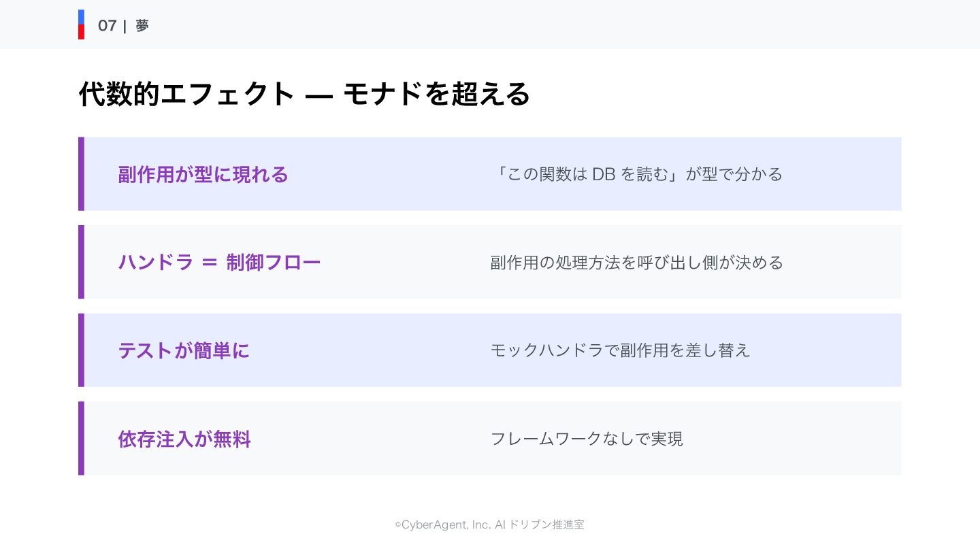This screenshot has height=551, width=980.
Task: Click the purple bar beside 副作用が型に現れる
Action: [81, 174]
